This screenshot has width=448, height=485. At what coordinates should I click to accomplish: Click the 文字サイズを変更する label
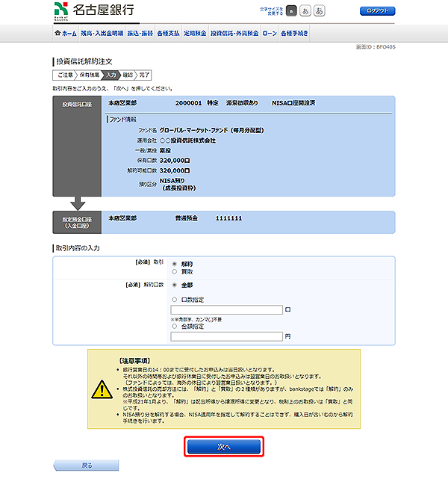coord(271,11)
